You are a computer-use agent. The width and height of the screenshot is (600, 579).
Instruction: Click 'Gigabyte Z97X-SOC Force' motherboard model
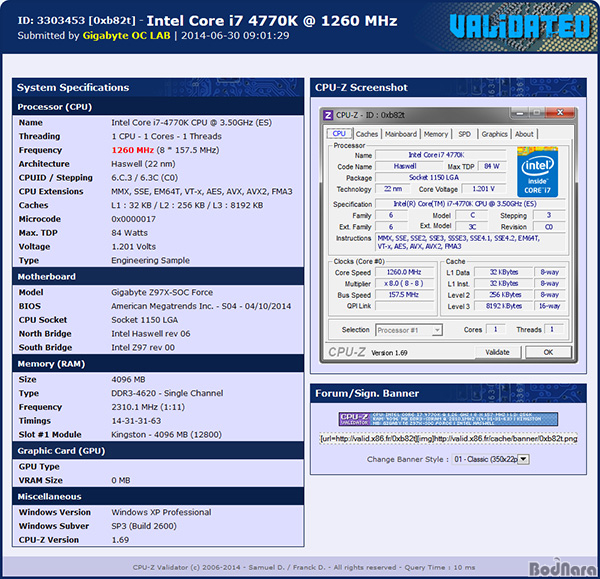(162, 292)
